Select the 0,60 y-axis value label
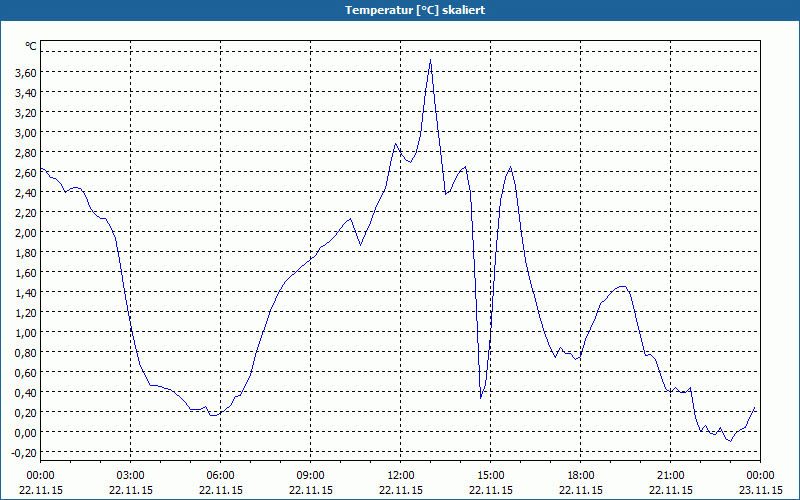Screen dimensions: 800x500 [26, 372]
